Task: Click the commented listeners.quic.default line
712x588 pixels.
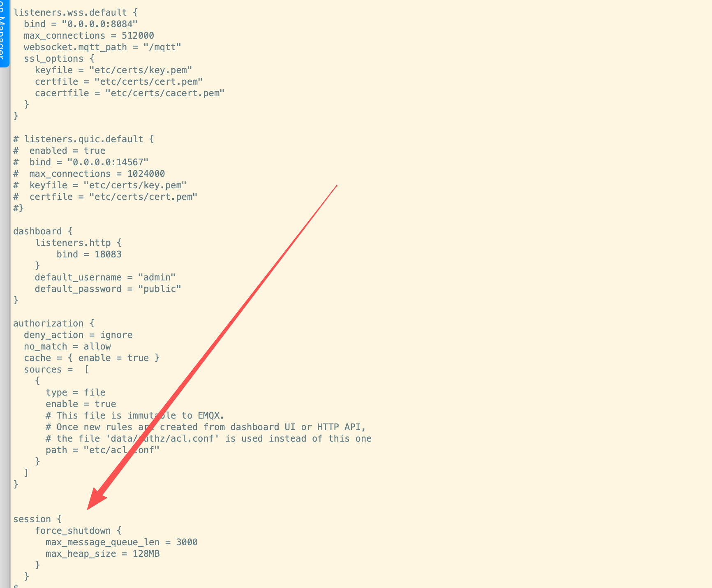Action: tap(83, 139)
